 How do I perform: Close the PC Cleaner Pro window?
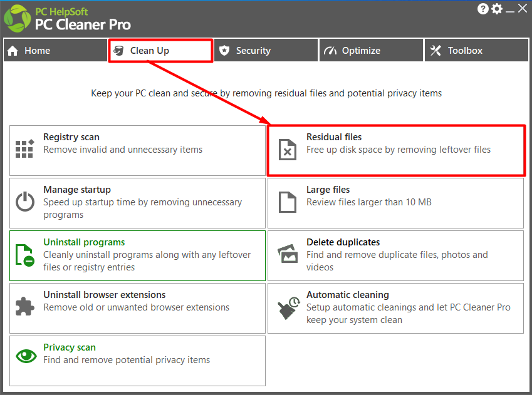[523, 8]
